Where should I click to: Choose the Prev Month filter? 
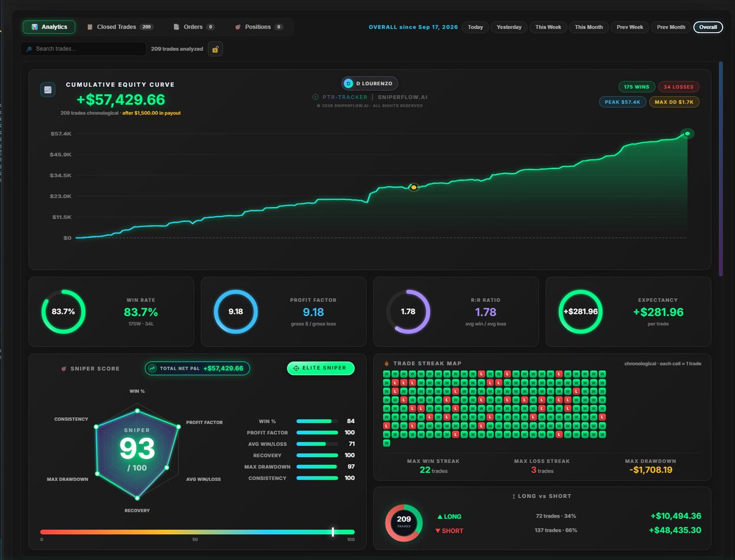point(671,27)
